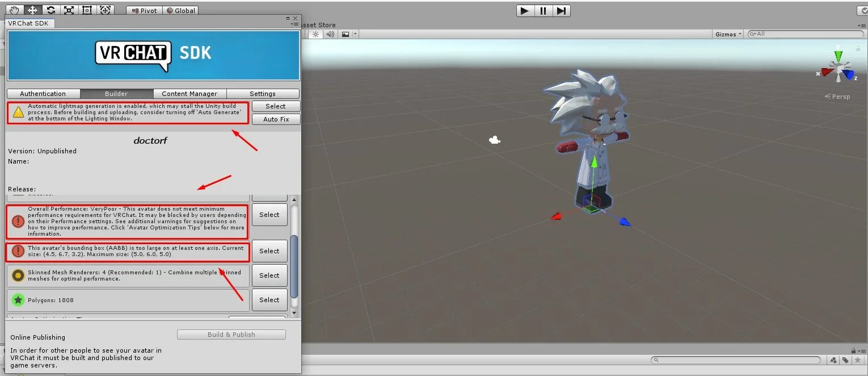Open the Authentication tab
Viewport: 868px width, 376px height.
click(43, 94)
